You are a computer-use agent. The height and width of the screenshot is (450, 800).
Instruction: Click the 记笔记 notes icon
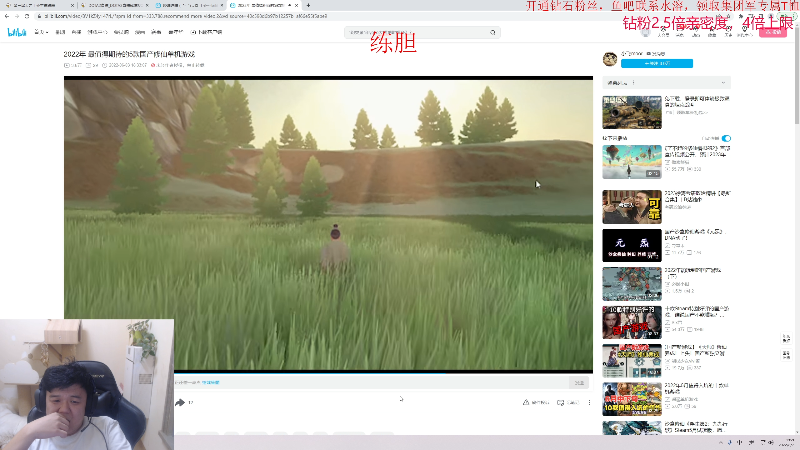568,403
